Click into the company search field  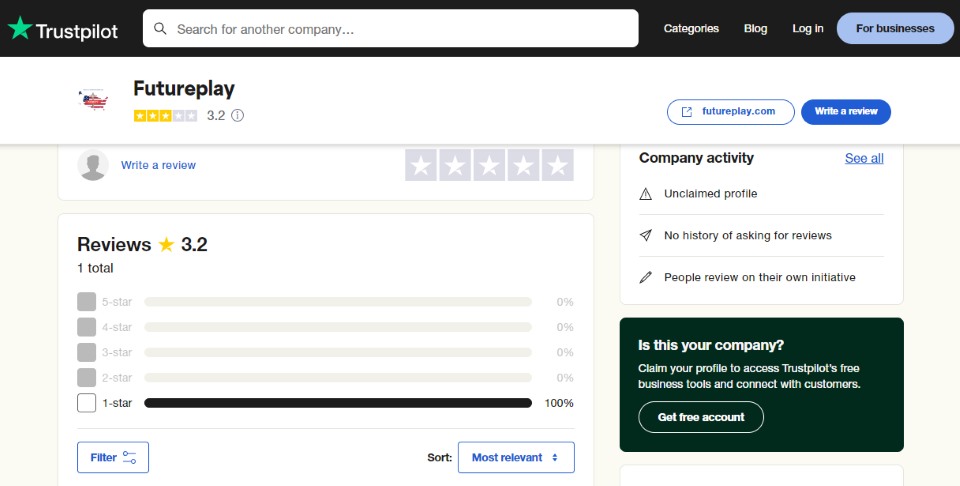pyautogui.click(x=391, y=28)
